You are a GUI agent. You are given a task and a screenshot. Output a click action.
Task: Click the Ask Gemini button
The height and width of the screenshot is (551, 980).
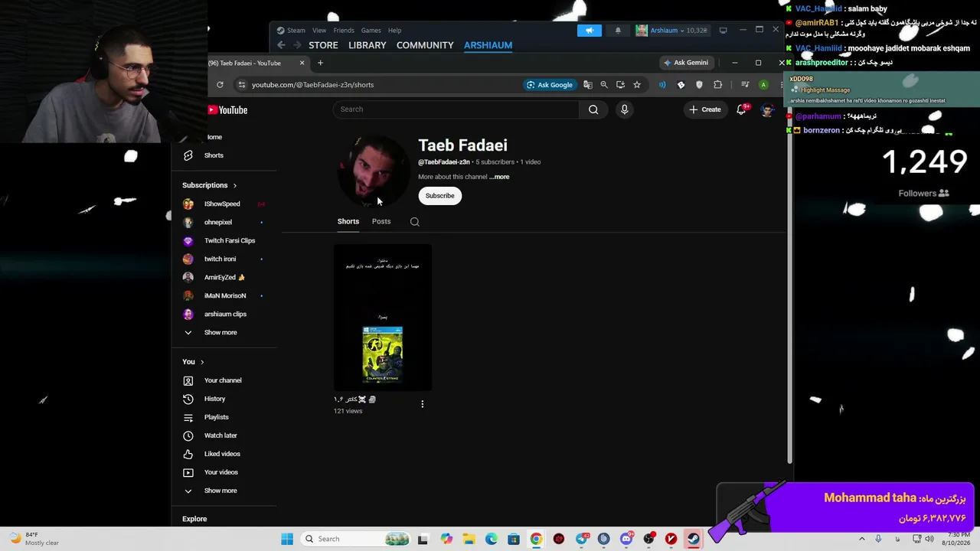click(x=686, y=63)
